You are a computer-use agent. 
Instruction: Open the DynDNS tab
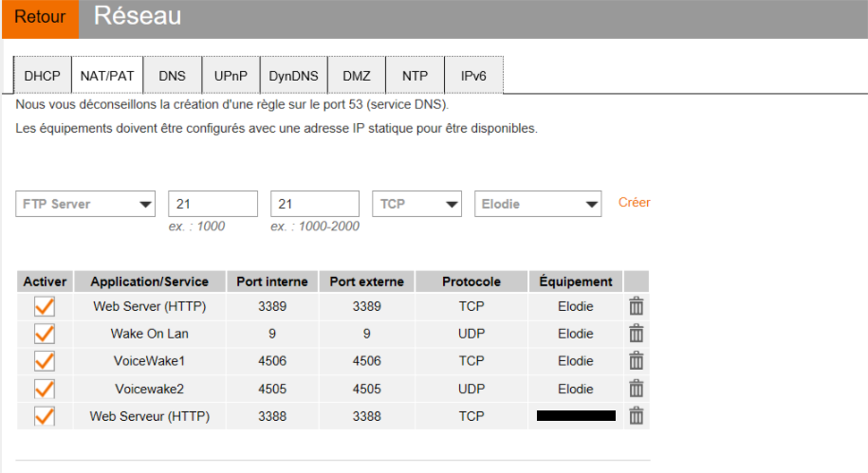tap(294, 76)
